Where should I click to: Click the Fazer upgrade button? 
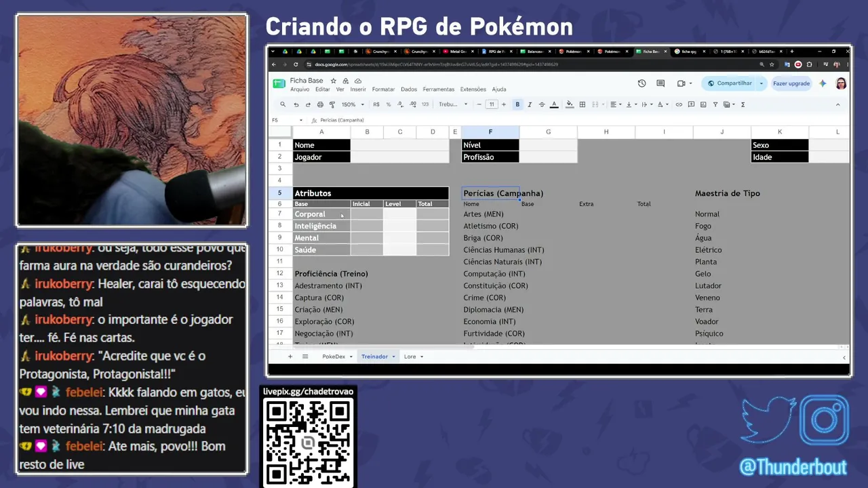pos(791,83)
